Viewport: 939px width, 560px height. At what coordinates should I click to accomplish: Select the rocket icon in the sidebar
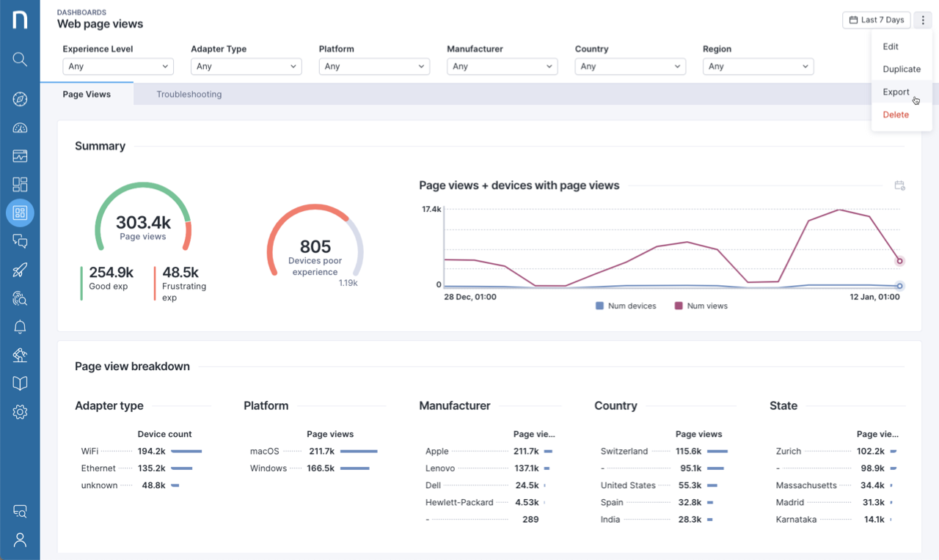pos(20,270)
